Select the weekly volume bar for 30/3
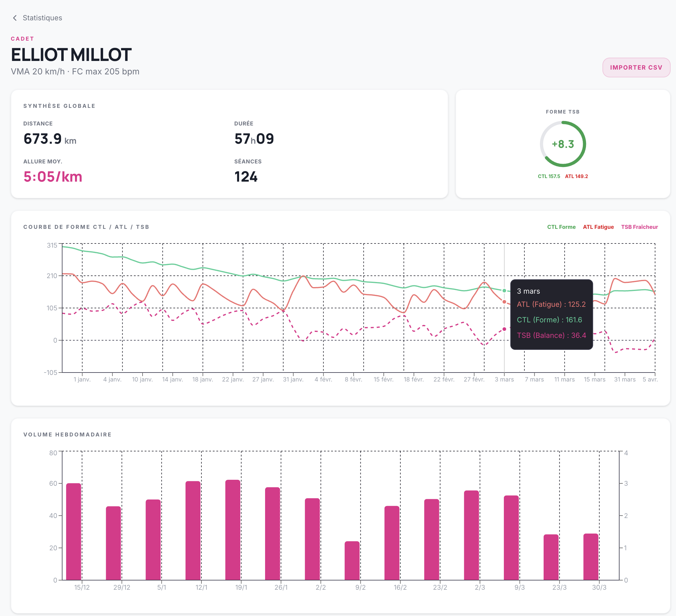The width and height of the screenshot is (676, 616). [591, 557]
